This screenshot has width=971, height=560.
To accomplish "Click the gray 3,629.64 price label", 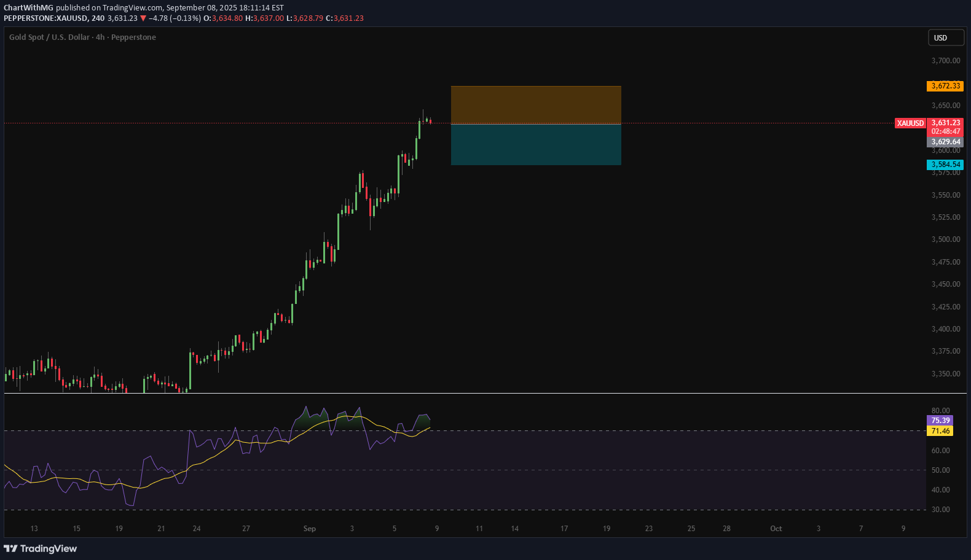I will coord(945,142).
